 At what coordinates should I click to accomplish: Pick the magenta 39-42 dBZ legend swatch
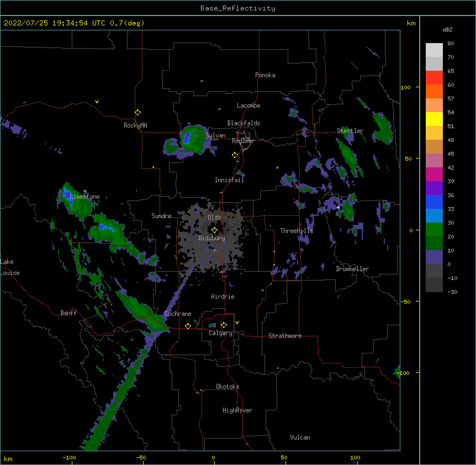point(434,174)
